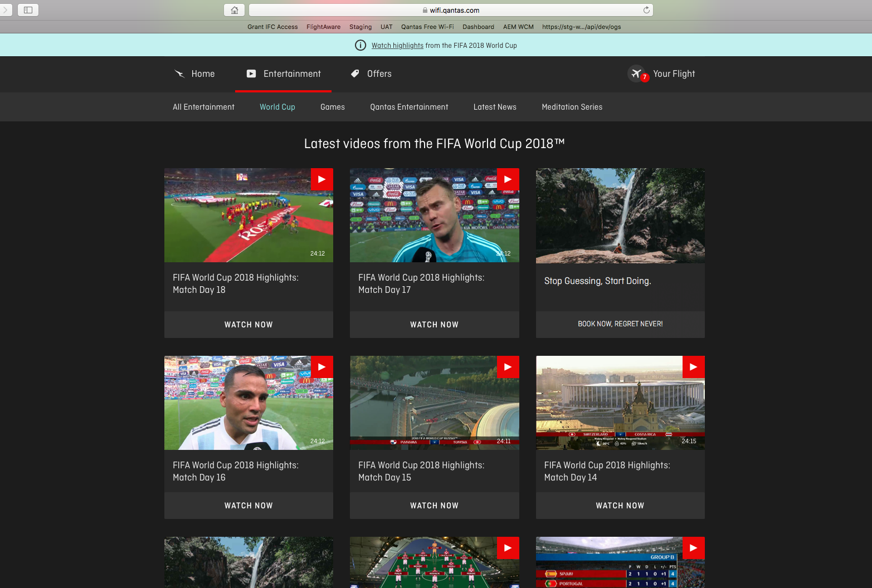Select the All Entertainment tab
The width and height of the screenshot is (872, 588).
(203, 107)
